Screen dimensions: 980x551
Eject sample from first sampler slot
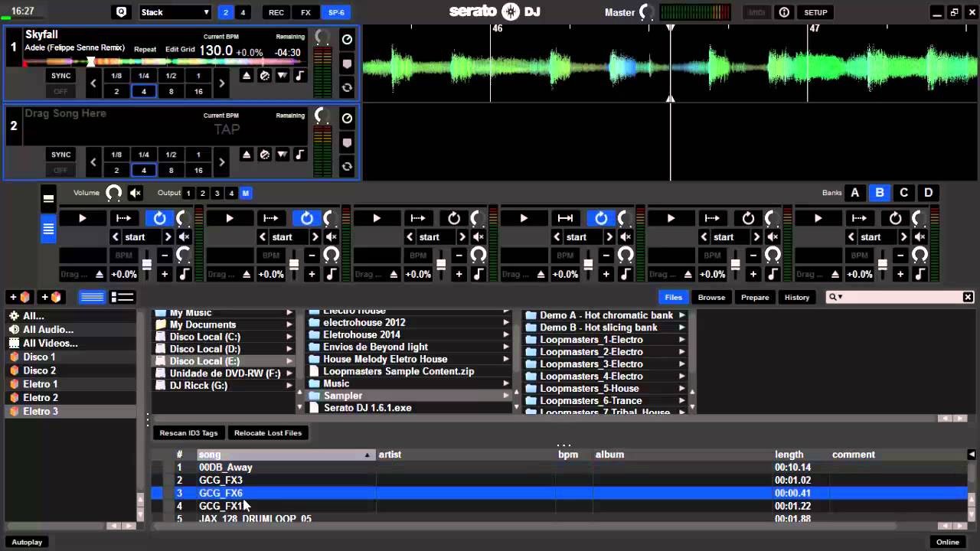(x=100, y=274)
